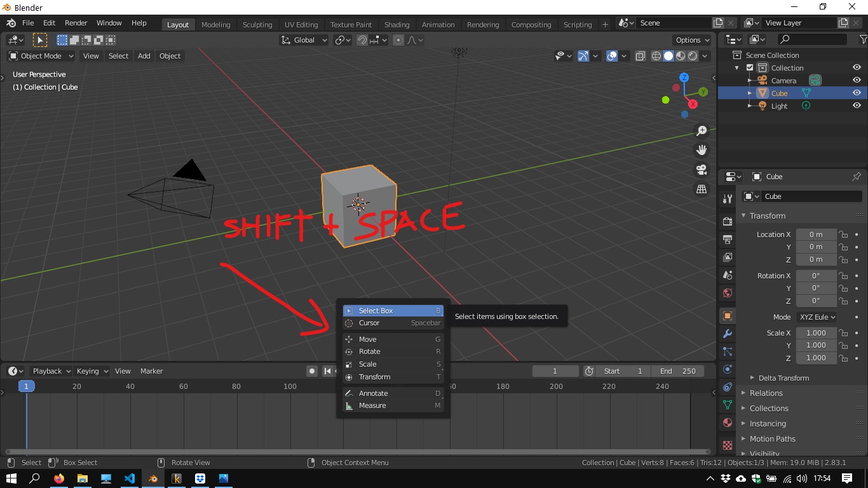Click the red X axis gizmo ball
Screen dimensions: 868x488
point(693,104)
